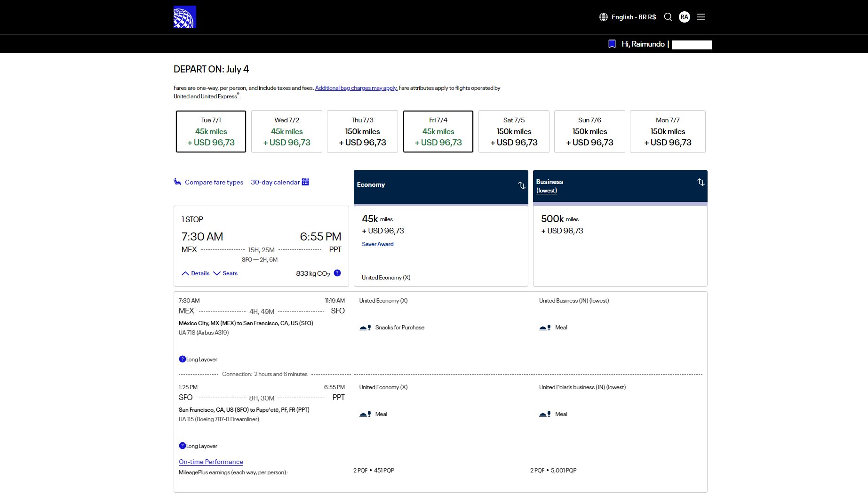This screenshot has height=496, width=868.
Task: Click the seat icon beside Compare fare types
Action: click(x=177, y=182)
